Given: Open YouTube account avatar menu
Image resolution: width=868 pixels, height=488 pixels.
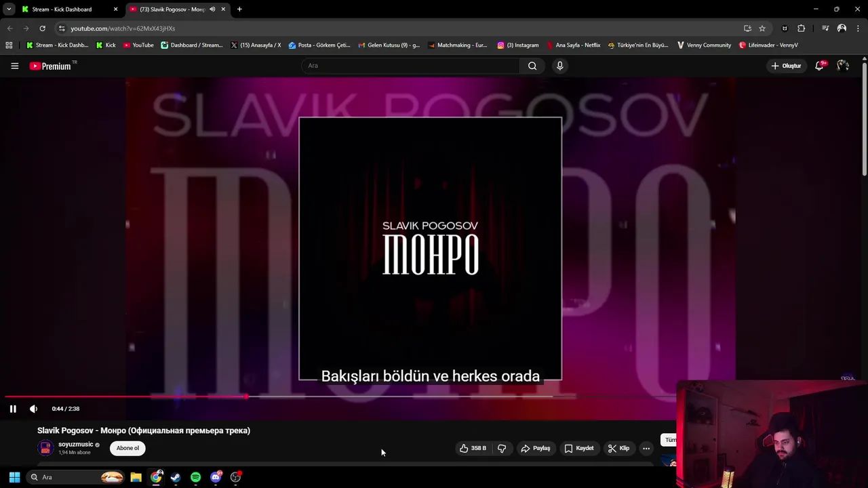Looking at the screenshot, I should [843, 66].
